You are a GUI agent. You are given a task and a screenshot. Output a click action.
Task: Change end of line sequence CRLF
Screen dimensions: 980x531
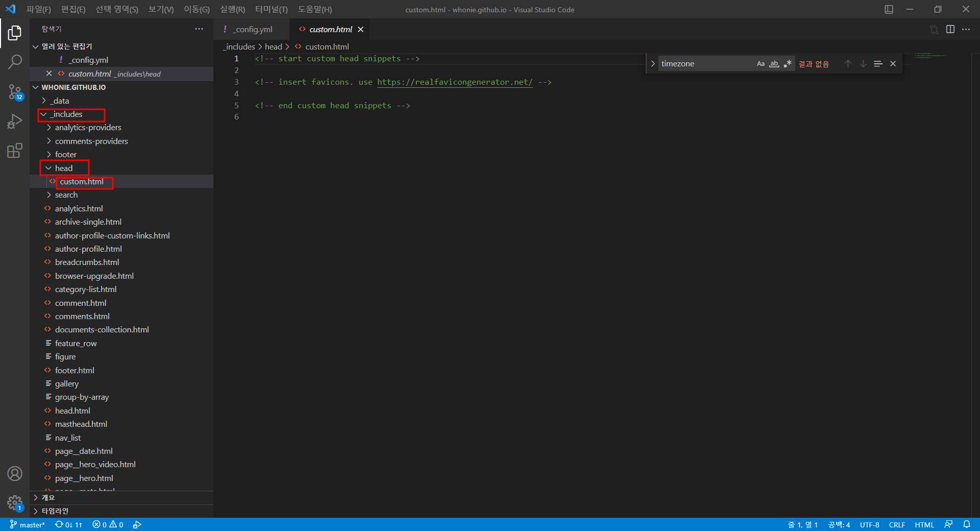pos(897,525)
